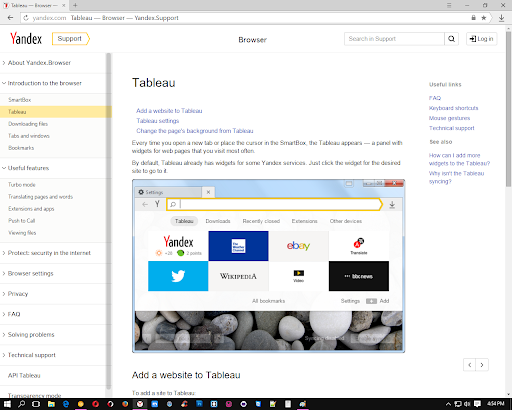
Task: Reload the page with the refresh icon
Action: pyautogui.click(x=26, y=18)
